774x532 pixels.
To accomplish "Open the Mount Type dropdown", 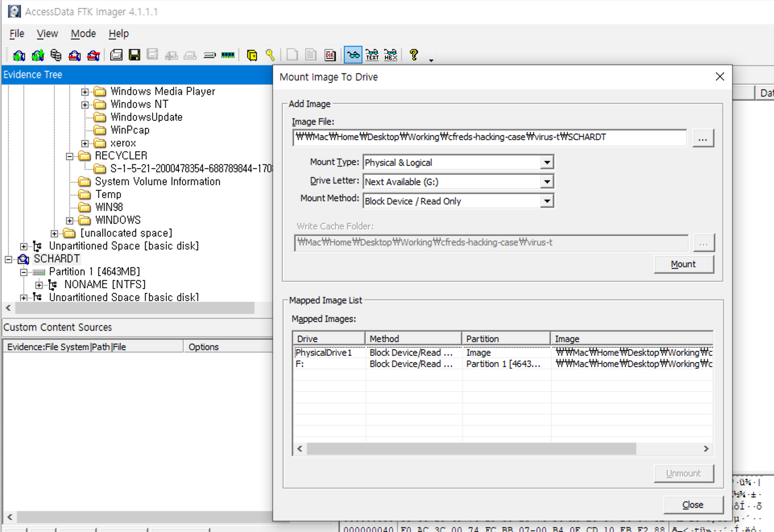I will point(546,163).
